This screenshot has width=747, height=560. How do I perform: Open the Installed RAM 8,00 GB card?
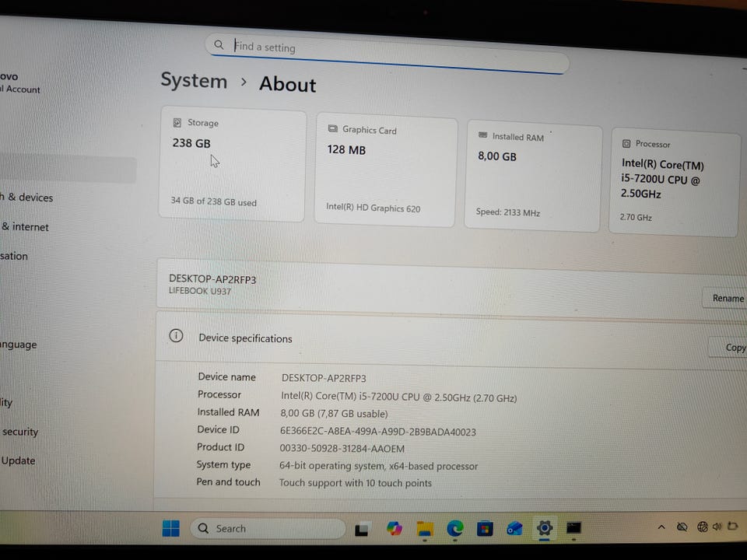(533, 177)
